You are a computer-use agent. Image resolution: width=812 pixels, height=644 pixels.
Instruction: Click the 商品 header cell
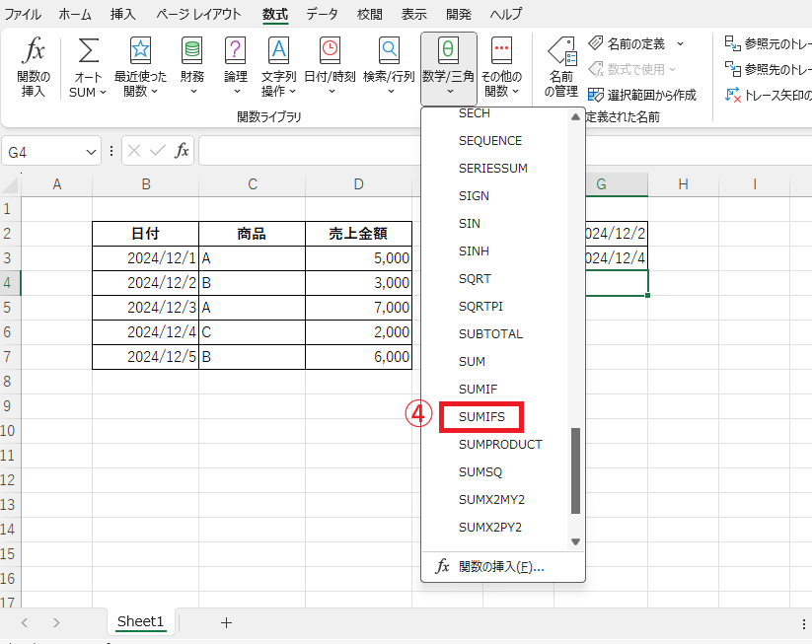(x=252, y=234)
